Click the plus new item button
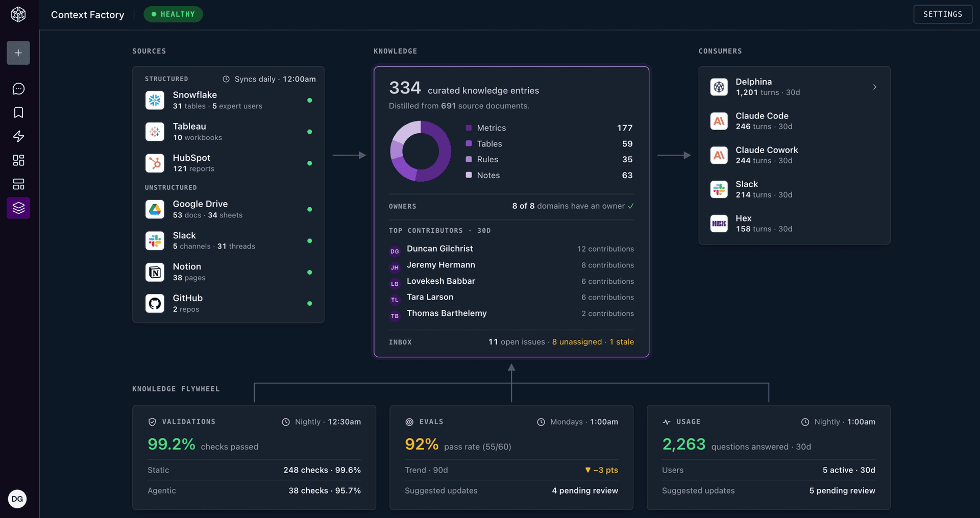 click(x=18, y=53)
